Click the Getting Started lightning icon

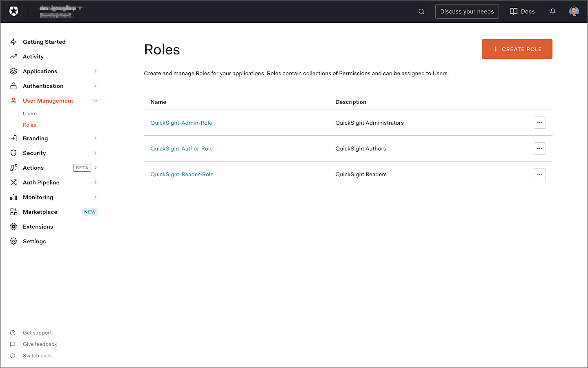[x=13, y=41]
